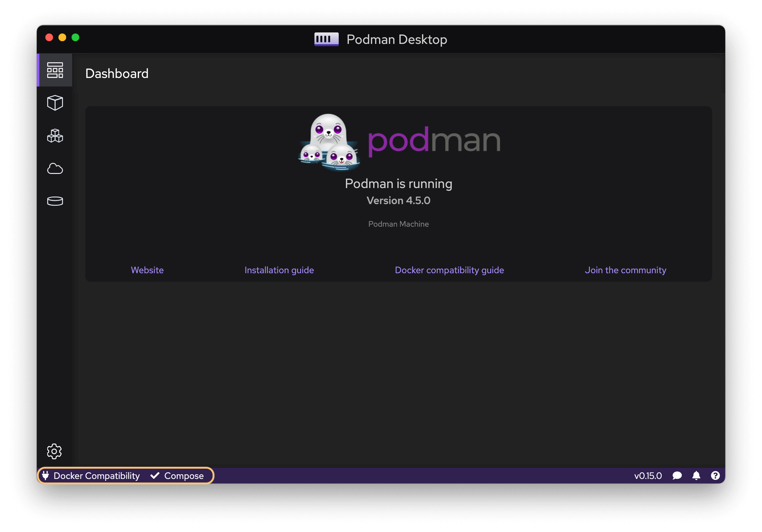Open the Images cloud icon
The height and width of the screenshot is (532, 762).
(55, 168)
